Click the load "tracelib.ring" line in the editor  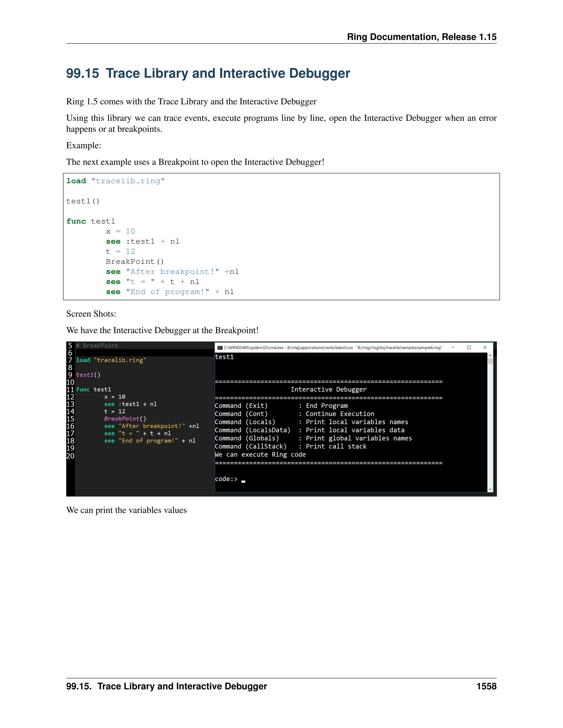click(111, 360)
